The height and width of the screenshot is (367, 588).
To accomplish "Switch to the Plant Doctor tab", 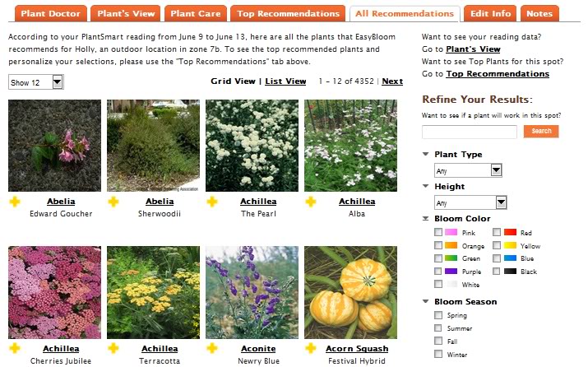I will [x=51, y=13].
